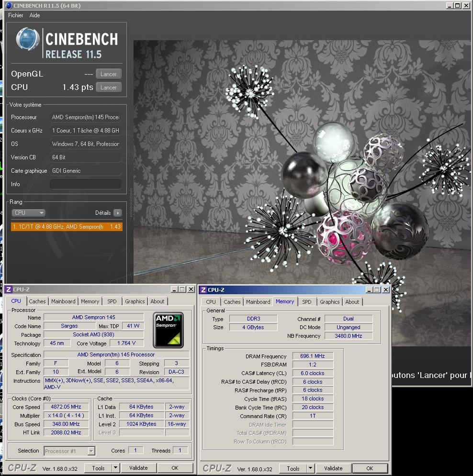Select the CPU tab in left CPU-Z window
This screenshot has height=476, width=473.
click(16, 301)
